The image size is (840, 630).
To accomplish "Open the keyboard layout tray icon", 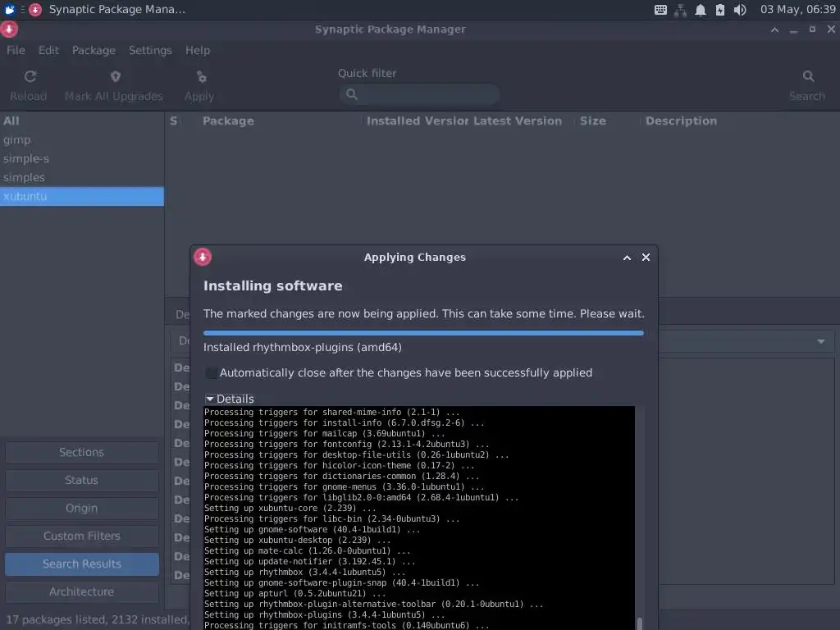I will pyautogui.click(x=660, y=10).
